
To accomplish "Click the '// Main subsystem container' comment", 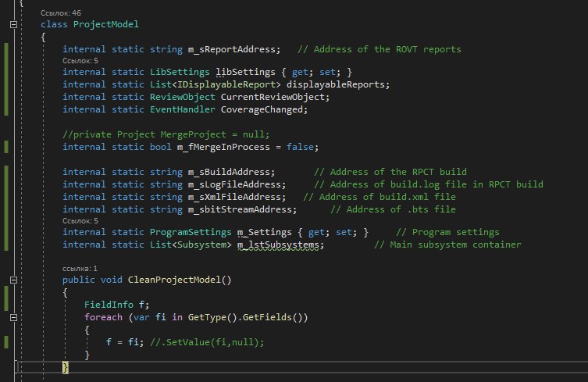I will pyautogui.click(x=447, y=245).
